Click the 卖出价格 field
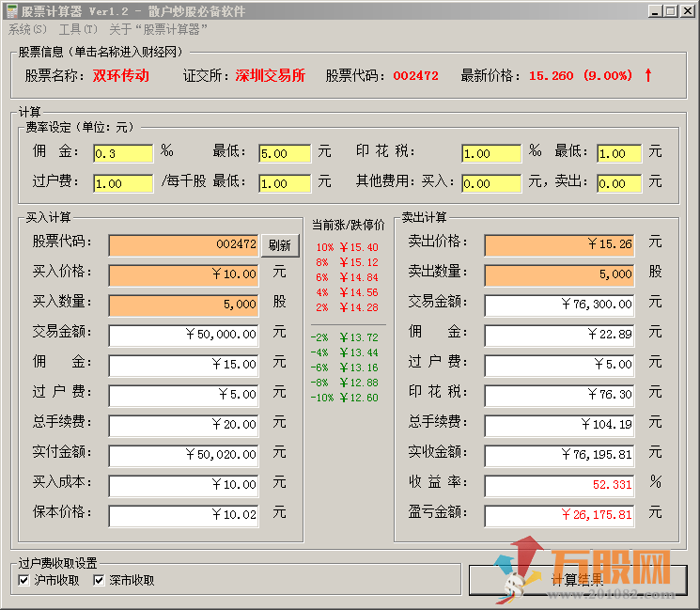The height and width of the screenshot is (610, 700). click(x=559, y=245)
